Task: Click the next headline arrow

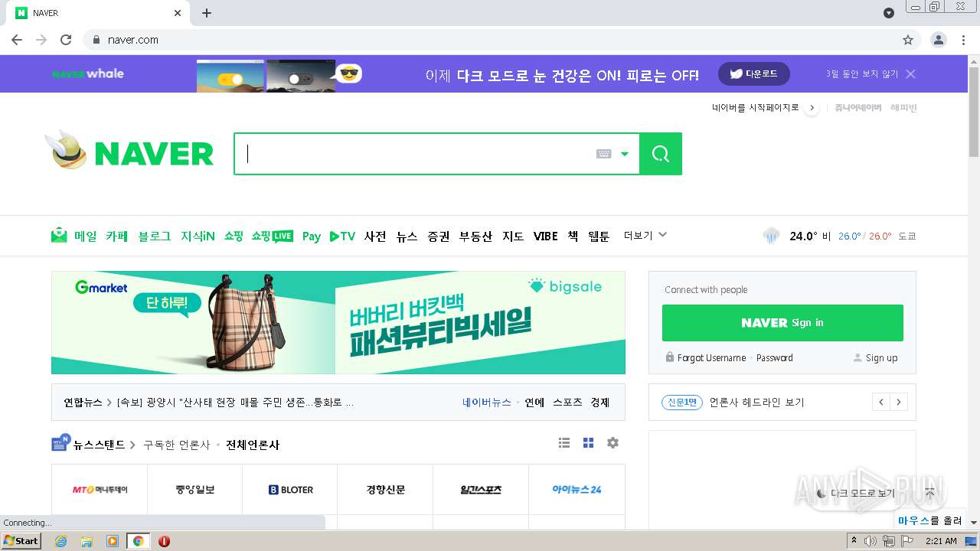Action: click(x=899, y=402)
